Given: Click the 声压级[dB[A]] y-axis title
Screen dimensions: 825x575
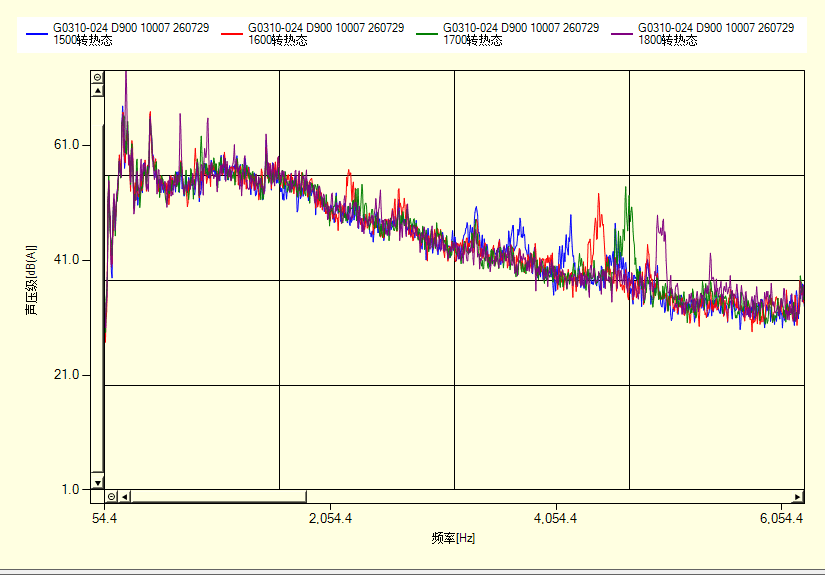Looking at the screenshot, I should pos(32,280).
